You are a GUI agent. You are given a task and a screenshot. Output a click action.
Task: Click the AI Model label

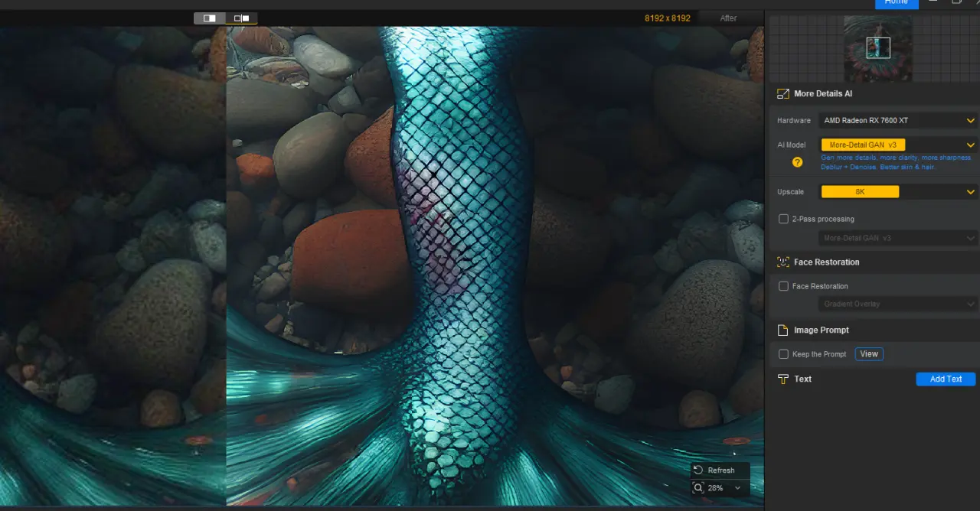pyautogui.click(x=792, y=145)
